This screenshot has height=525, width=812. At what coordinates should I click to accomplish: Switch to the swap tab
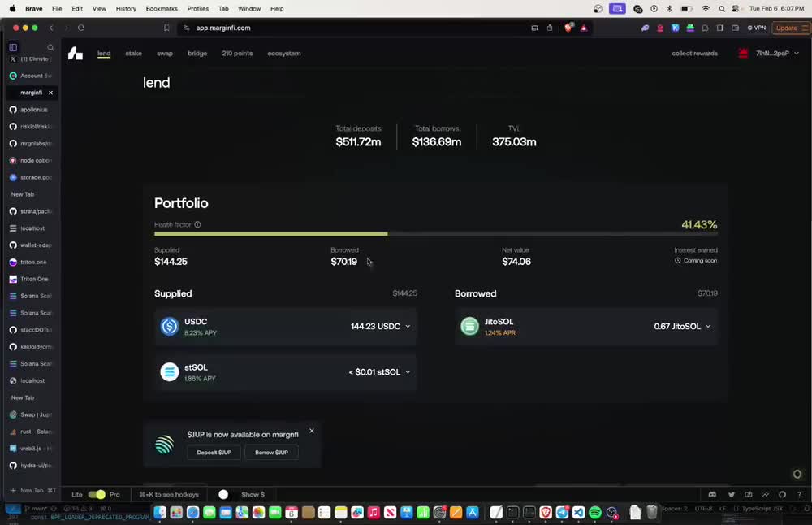(165, 54)
